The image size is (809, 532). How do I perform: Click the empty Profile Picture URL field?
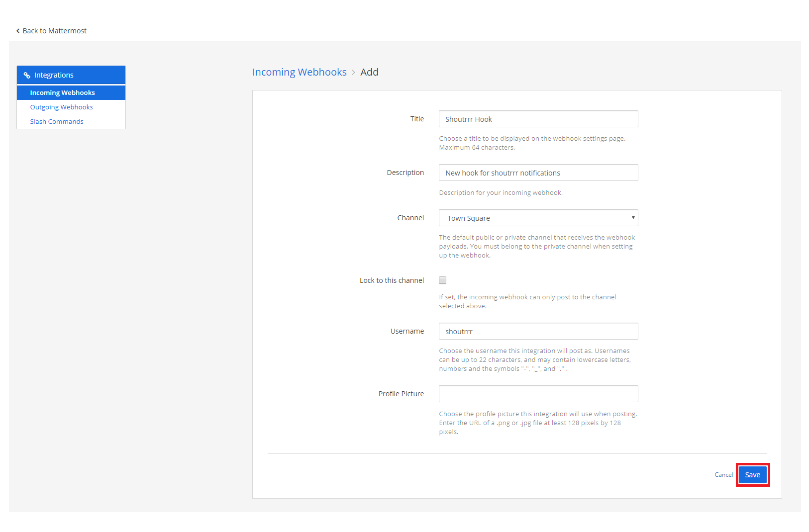[538, 393]
